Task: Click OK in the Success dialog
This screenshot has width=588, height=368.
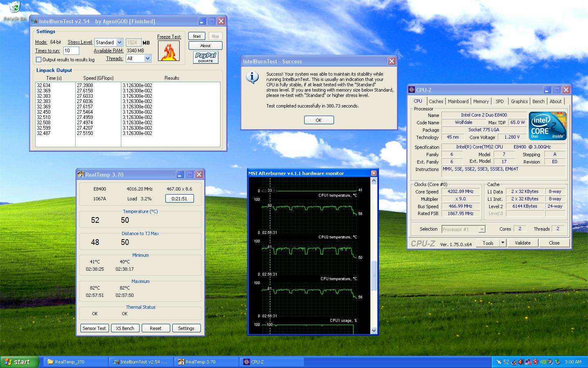Action: coord(318,120)
